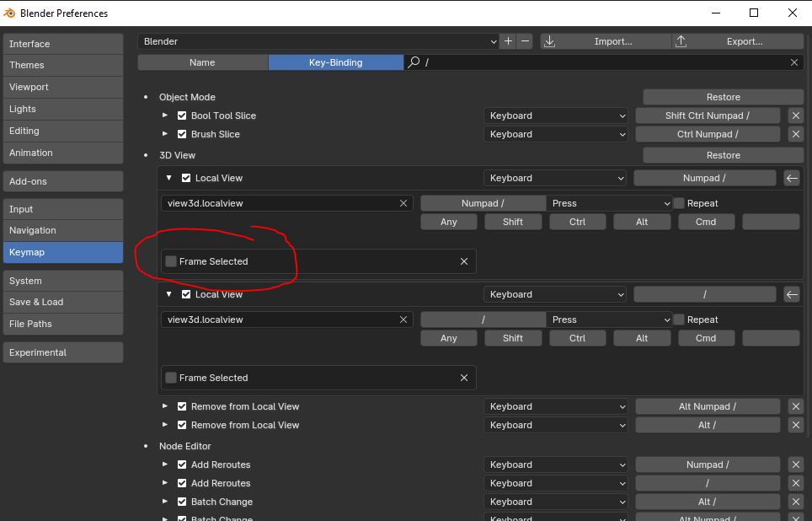Enable the circled Frame Selected checkbox
The image size is (812, 521).
coord(172,261)
